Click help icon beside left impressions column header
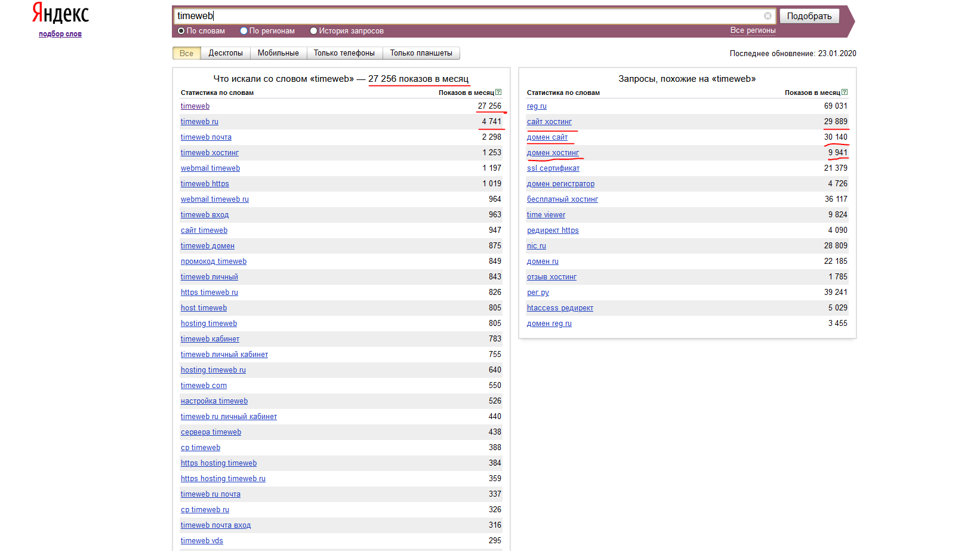Image resolution: width=980 pixels, height=551 pixels. coord(498,93)
